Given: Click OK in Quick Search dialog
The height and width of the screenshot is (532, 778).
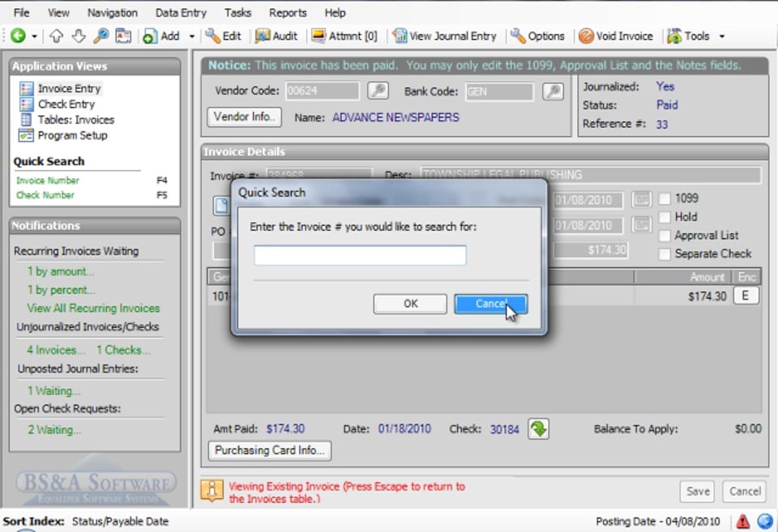Looking at the screenshot, I should click(410, 304).
